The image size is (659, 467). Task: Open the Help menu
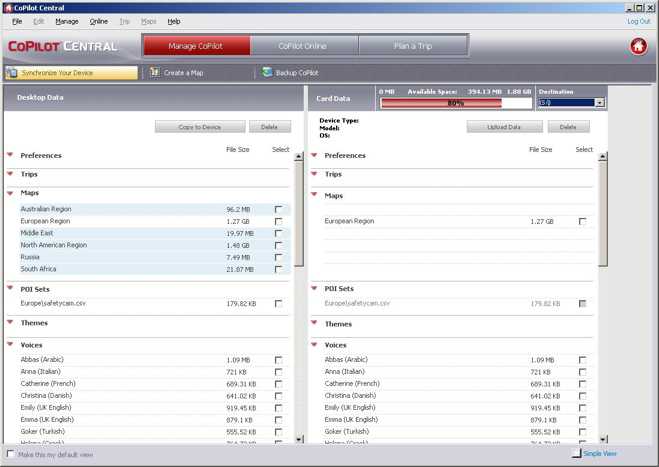(x=174, y=21)
